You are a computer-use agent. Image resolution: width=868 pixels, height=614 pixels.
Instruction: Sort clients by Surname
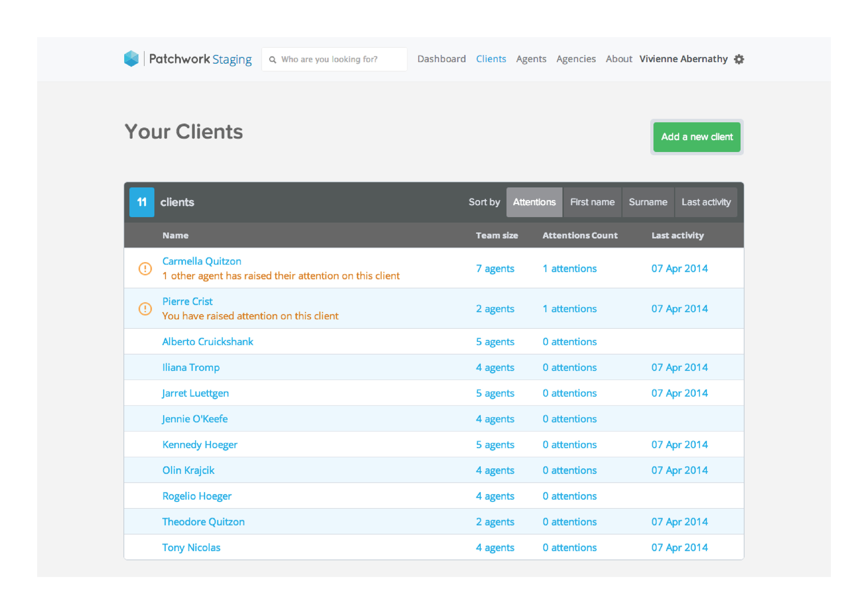point(648,202)
